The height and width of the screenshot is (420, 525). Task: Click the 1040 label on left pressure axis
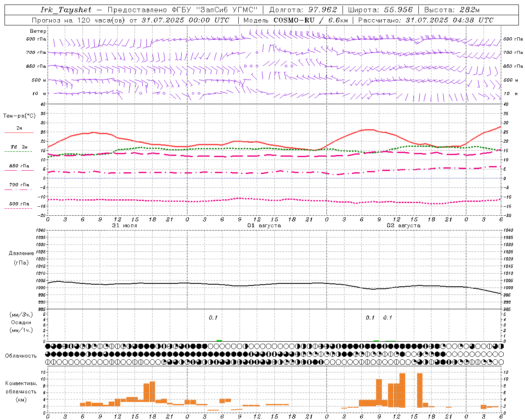(x=41, y=231)
